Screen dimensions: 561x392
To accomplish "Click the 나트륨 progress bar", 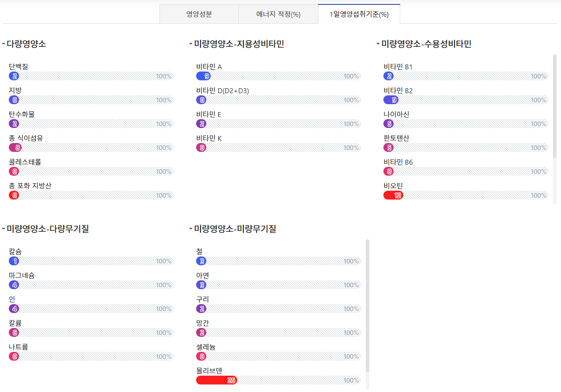I will tap(91, 357).
